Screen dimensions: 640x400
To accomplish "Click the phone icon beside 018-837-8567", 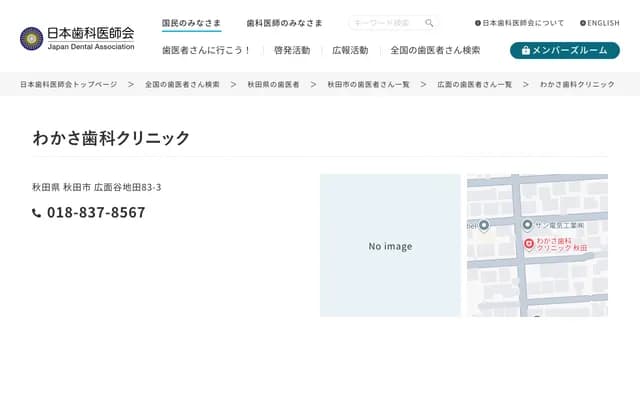I will (x=37, y=213).
